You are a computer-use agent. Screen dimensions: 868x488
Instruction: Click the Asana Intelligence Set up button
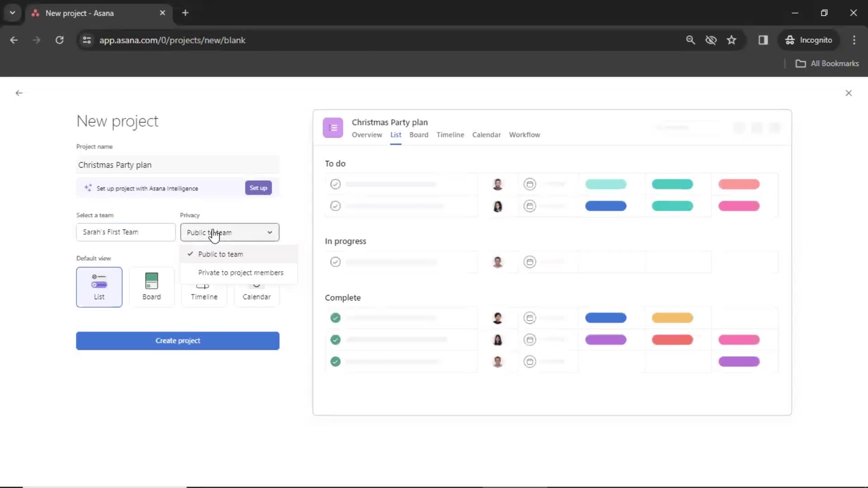[x=258, y=188]
